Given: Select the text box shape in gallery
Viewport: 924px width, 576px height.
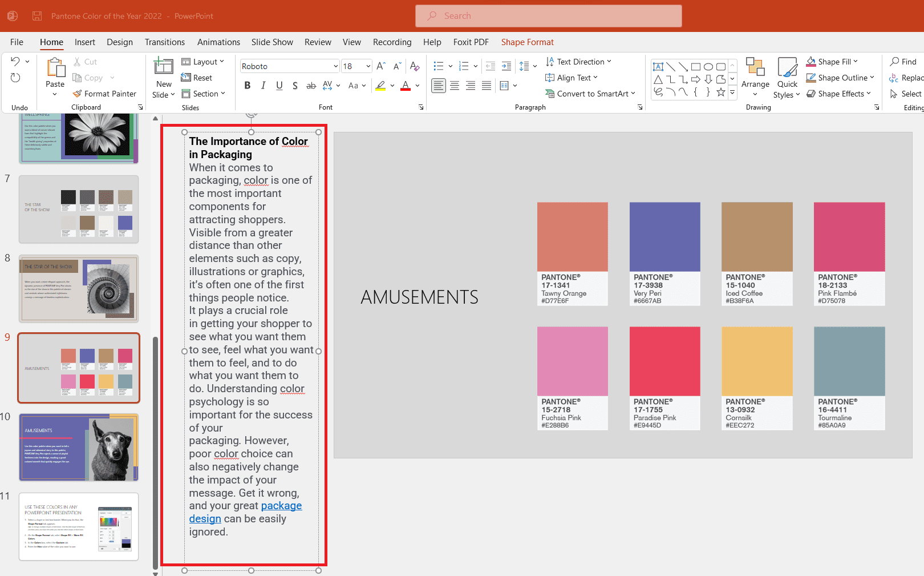Looking at the screenshot, I should tap(658, 66).
